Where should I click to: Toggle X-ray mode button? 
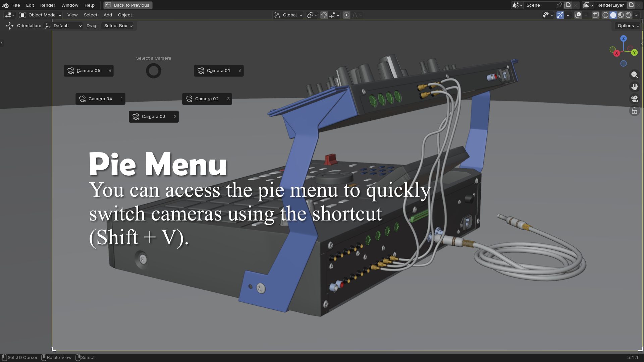tap(595, 15)
